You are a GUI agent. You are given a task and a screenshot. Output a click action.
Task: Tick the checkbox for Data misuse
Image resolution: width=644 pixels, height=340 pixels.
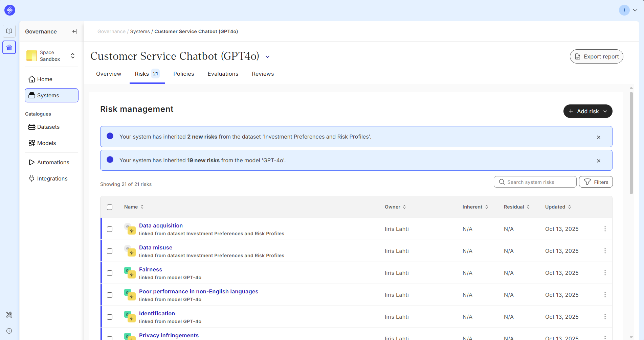[x=110, y=251]
